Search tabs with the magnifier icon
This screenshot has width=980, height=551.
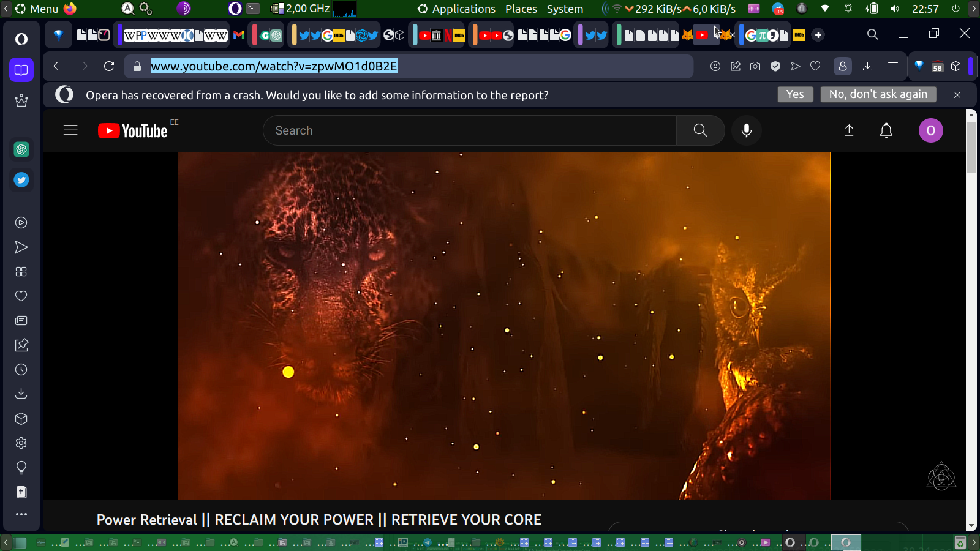coord(873,35)
